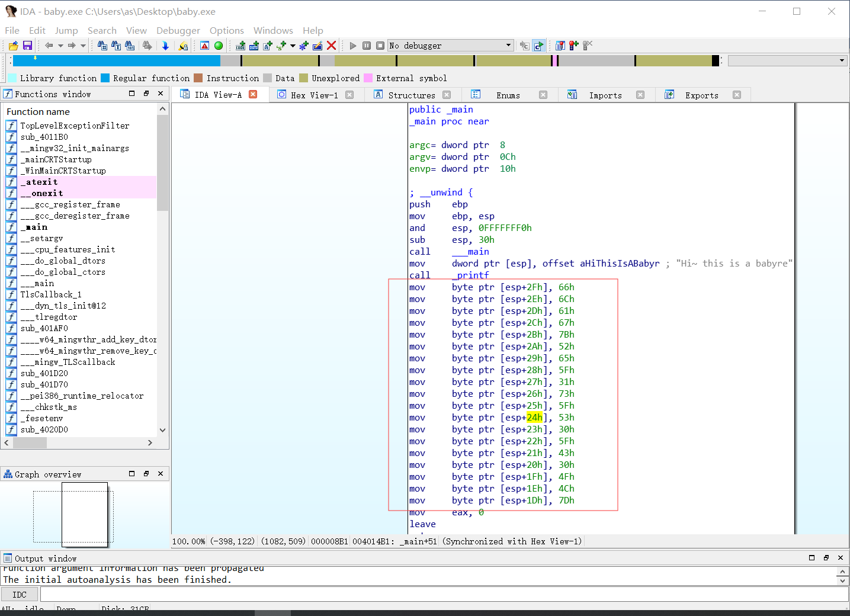The width and height of the screenshot is (850, 616).
Task: Undock the Functions window with its float button
Action: tap(146, 93)
